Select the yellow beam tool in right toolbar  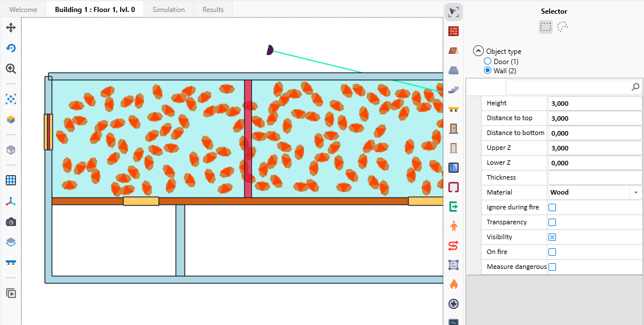(454, 109)
